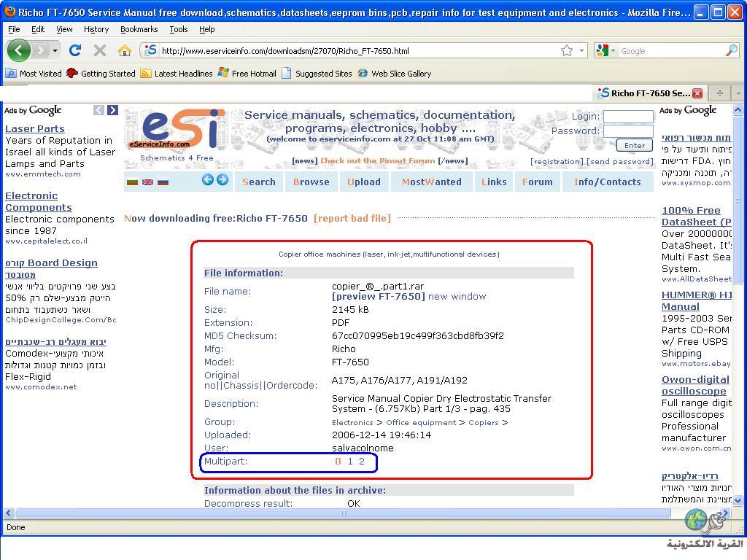Image resolution: width=747 pixels, height=560 pixels.
Task: Click the report bad file link
Action: (x=352, y=218)
